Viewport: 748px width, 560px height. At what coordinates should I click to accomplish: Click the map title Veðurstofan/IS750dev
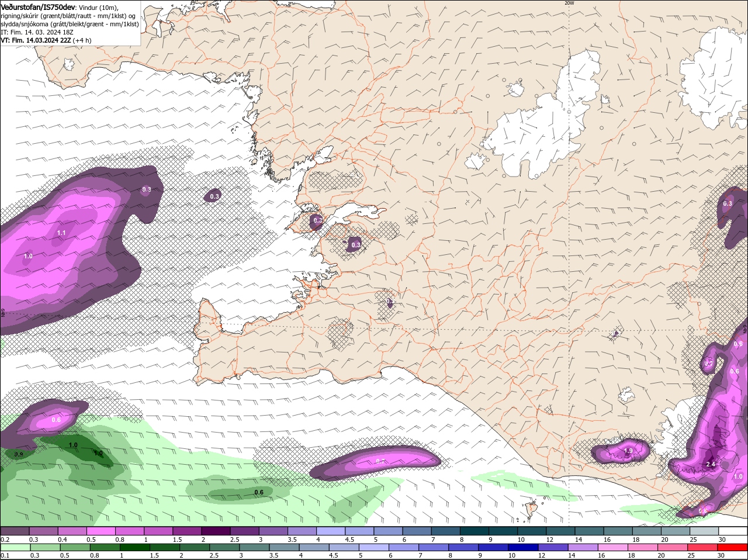tap(38, 6)
